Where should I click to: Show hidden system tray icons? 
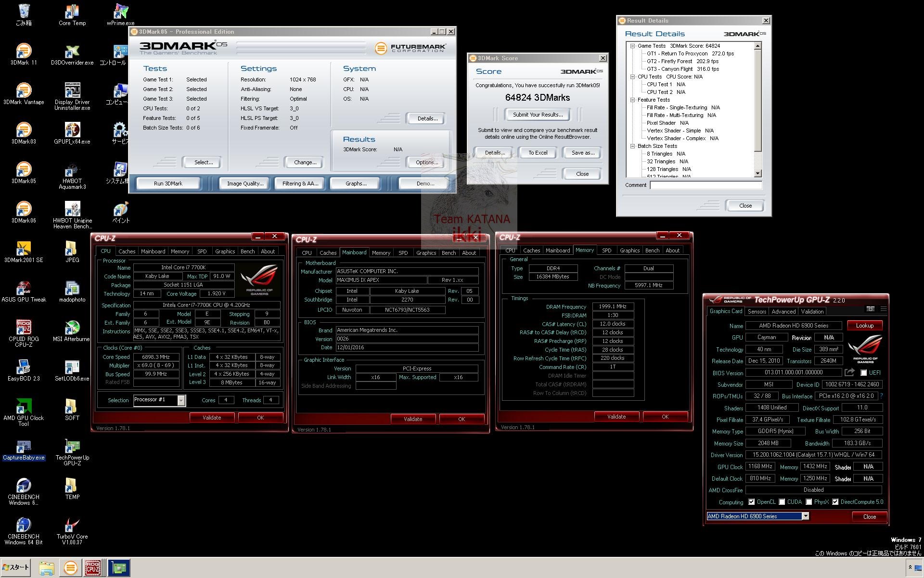click(910, 567)
